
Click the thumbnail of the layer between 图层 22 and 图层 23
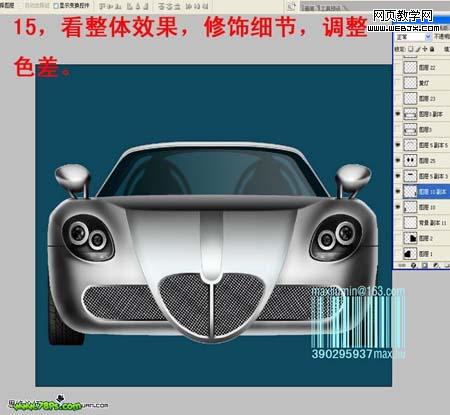coord(410,83)
